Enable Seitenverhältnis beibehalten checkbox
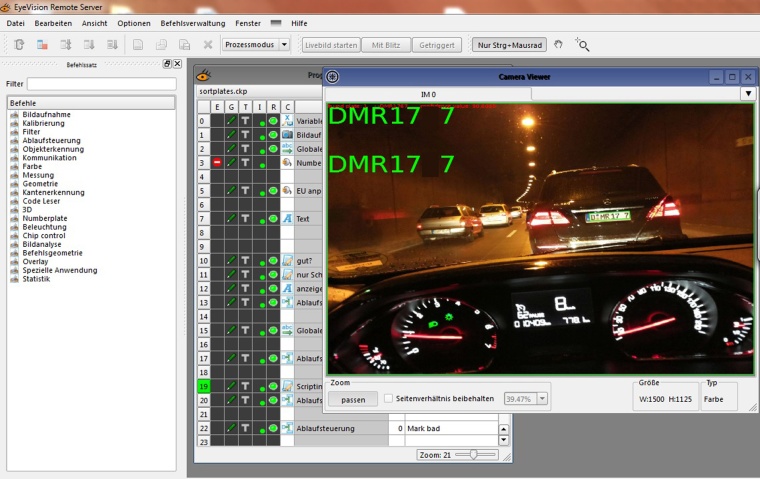This screenshot has height=479, width=760. [389, 398]
